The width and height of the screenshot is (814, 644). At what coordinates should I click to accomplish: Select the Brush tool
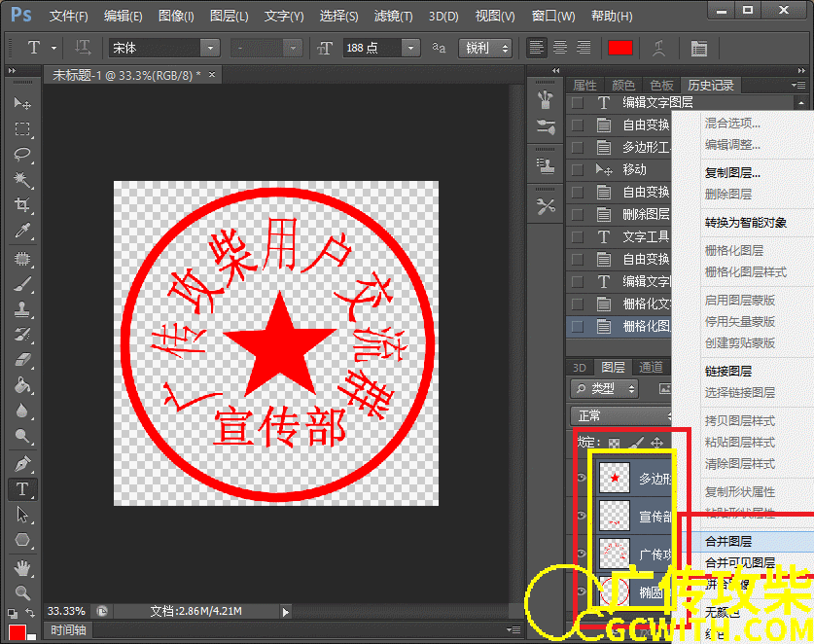[22, 283]
